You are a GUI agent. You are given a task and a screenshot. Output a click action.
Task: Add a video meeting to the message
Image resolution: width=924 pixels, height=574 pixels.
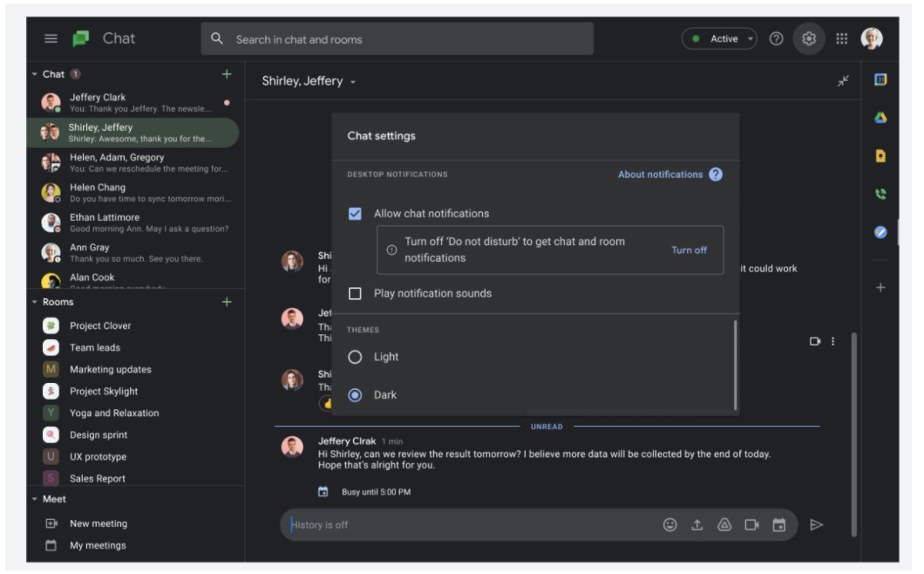pyautogui.click(x=751, y=525)
